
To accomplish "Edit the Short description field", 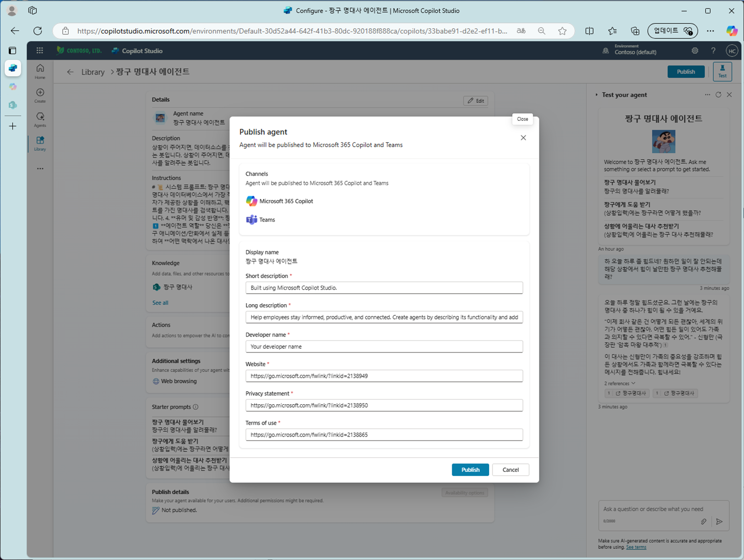I will point(384,288).
